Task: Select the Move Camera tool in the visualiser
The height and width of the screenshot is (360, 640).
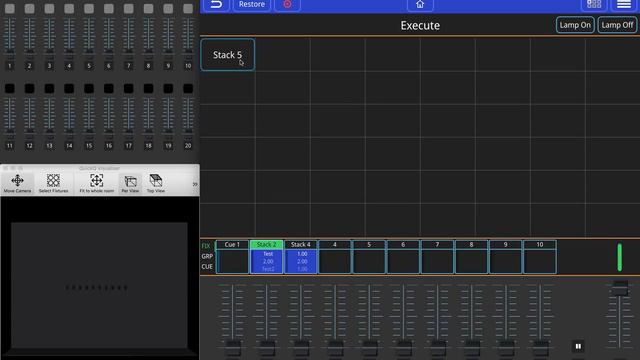Action: point(18,183)
